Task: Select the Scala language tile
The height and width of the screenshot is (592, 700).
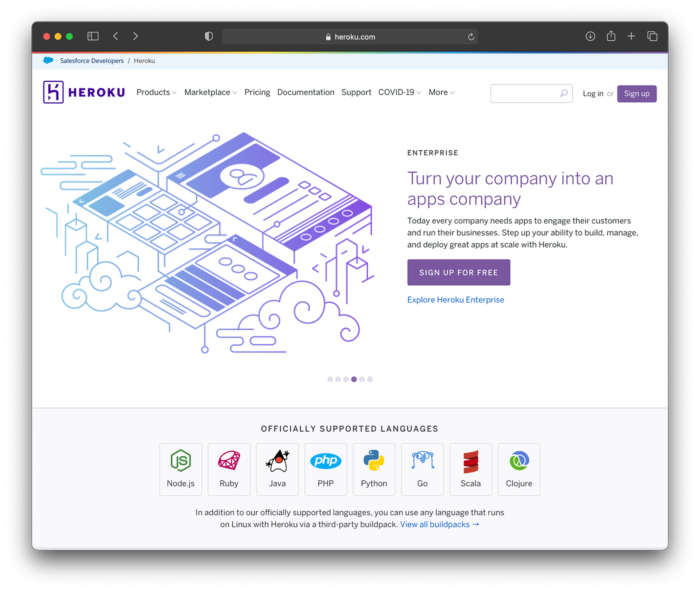Action: click(x=470, y=469)
